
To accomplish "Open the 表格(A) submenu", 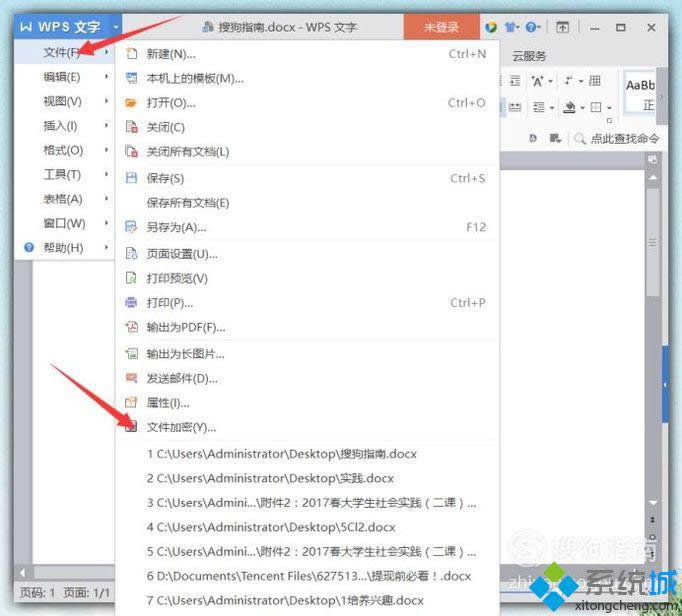I will [64, 199].
